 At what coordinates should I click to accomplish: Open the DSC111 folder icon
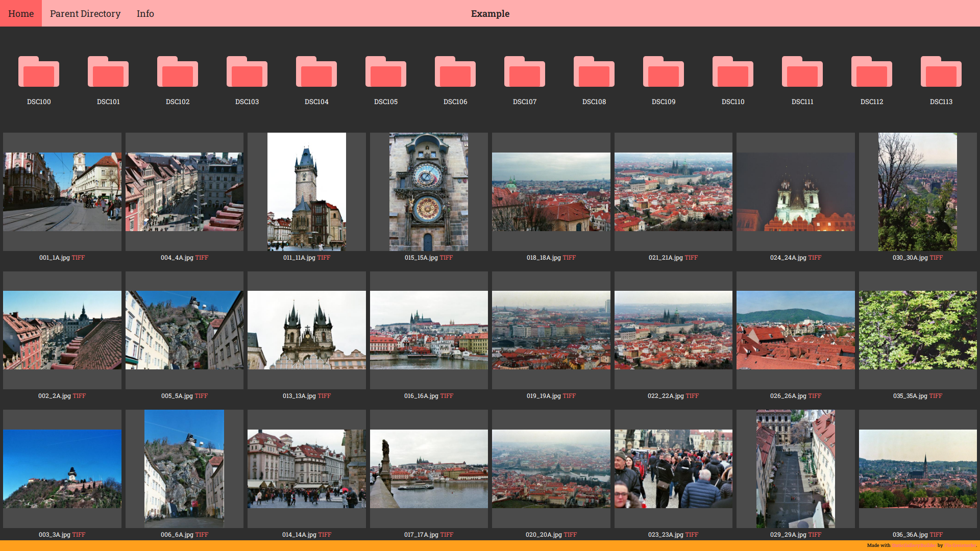[802, 72]
